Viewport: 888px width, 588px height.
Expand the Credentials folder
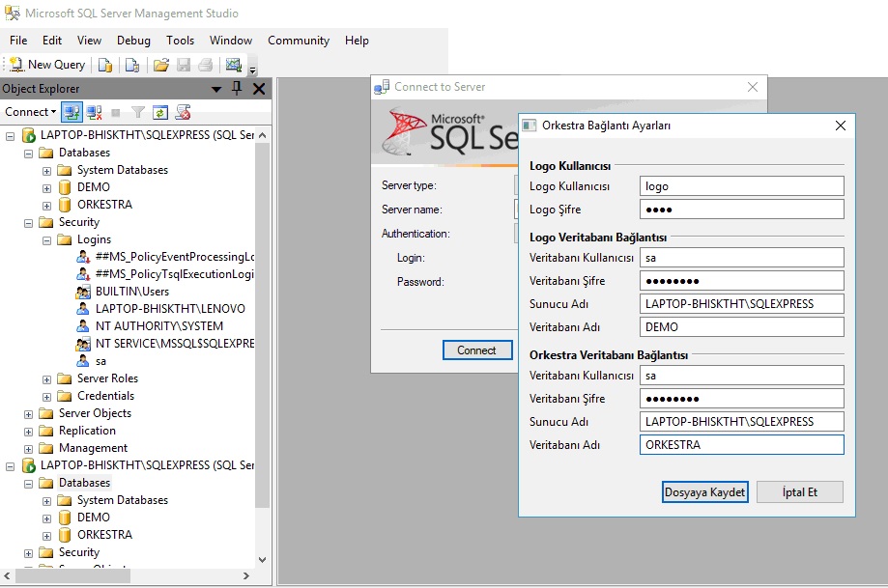pos(47,397)
